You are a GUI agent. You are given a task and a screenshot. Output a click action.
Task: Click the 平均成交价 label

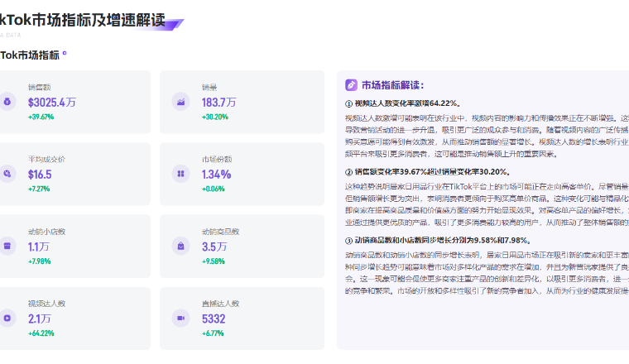coord(46,159)
